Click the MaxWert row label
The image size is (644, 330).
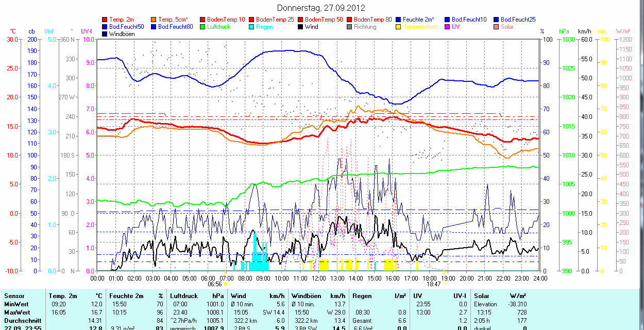click(16, 312)
